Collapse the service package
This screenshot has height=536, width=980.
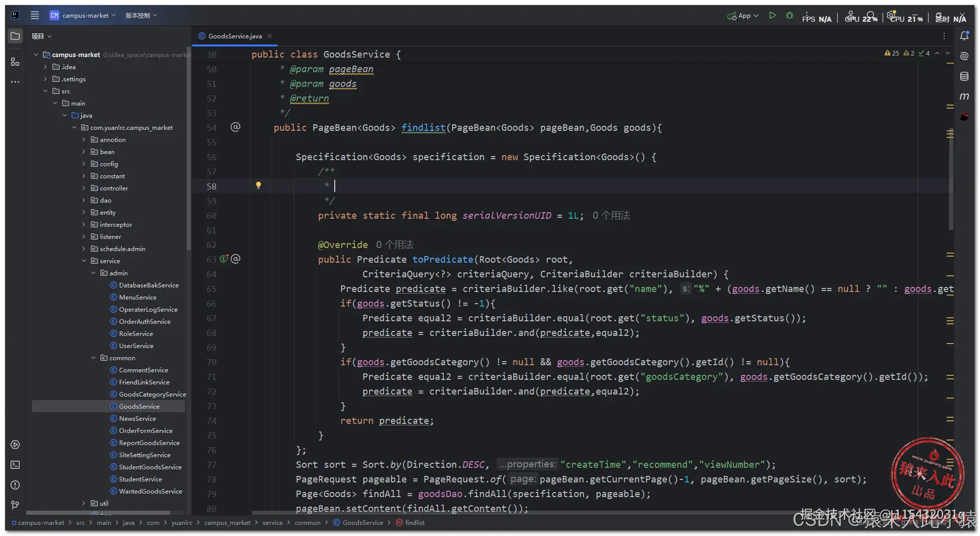click(84, 261)
